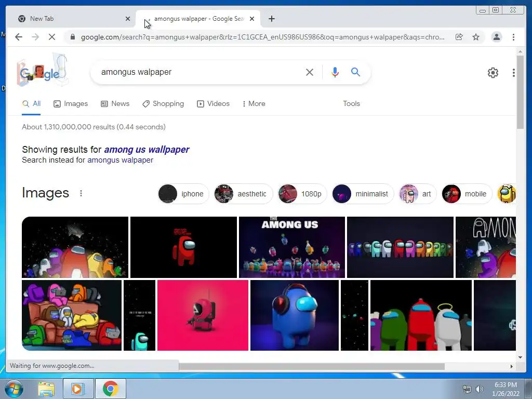532x399 pixels.
Task: Open the pink squid game crewmate image
Action: click(203, 315)
